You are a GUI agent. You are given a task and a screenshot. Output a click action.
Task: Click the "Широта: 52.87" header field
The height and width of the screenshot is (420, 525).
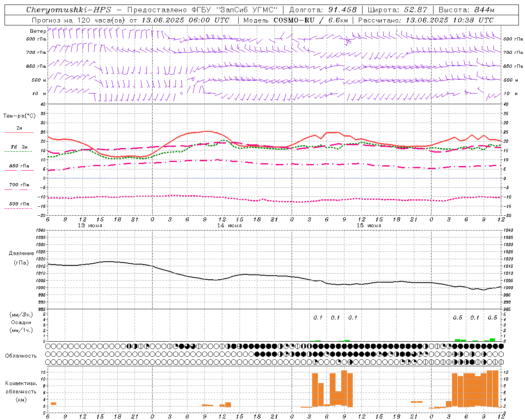coord(397,10)
